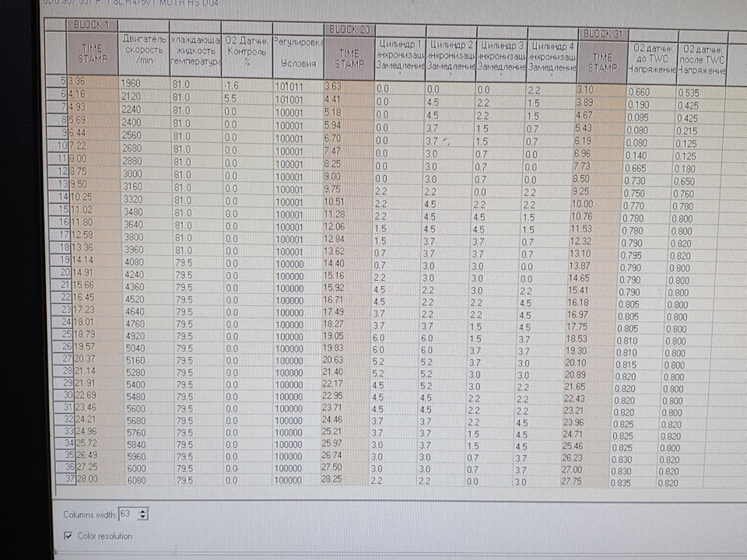Image resolution: width=747 pixels, height=560 pixels.
Task: Select the BLOCK 31 header
Action: [x=602, y=34]
